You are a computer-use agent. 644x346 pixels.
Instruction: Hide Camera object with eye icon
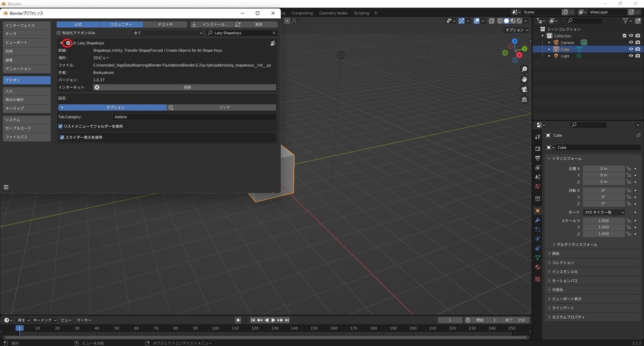631,42
